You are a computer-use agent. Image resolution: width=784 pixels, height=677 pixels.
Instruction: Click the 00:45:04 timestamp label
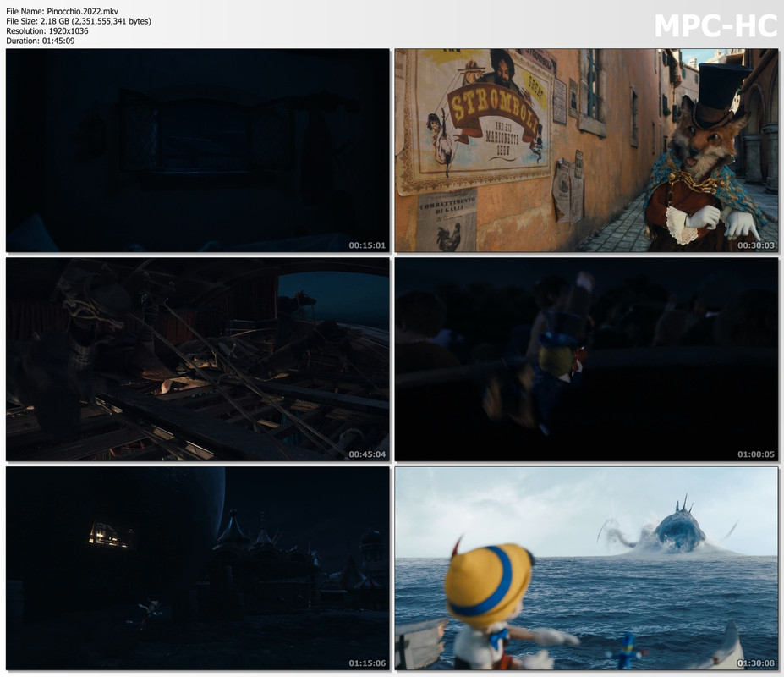pos(368,454)
